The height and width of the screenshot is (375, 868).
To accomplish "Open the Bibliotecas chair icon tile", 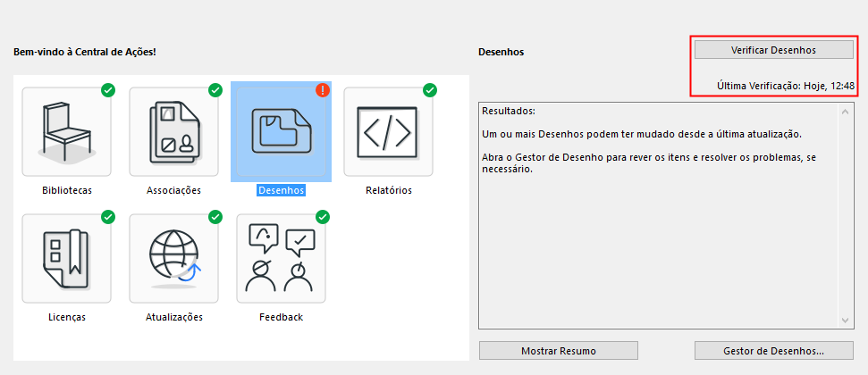I will (66, 131).
